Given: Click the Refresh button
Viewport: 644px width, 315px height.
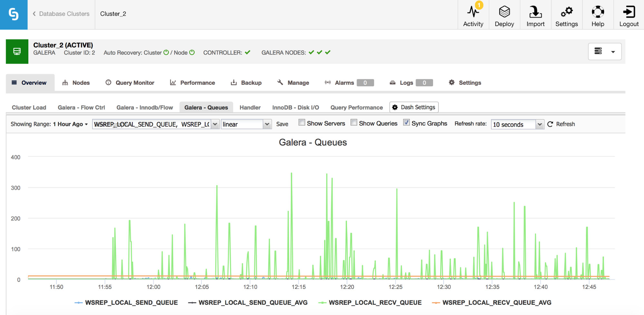Looking at the screenshot, I should coord(561,124).
